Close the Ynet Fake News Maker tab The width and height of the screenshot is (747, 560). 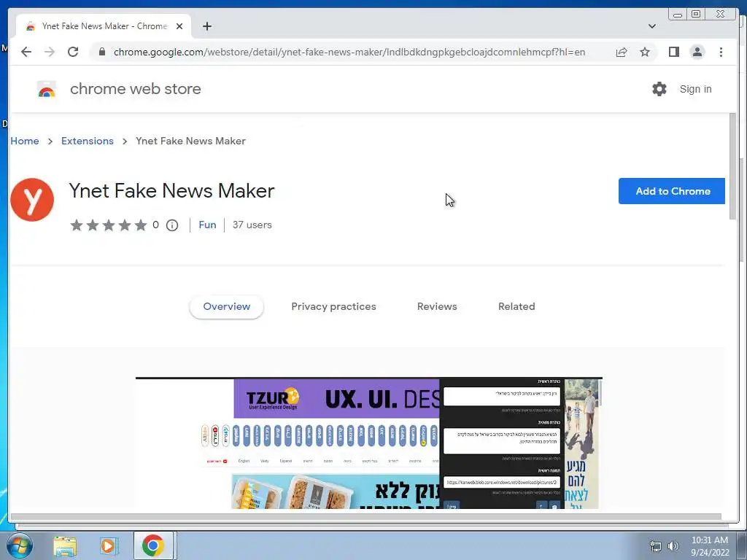coord(179,26)
